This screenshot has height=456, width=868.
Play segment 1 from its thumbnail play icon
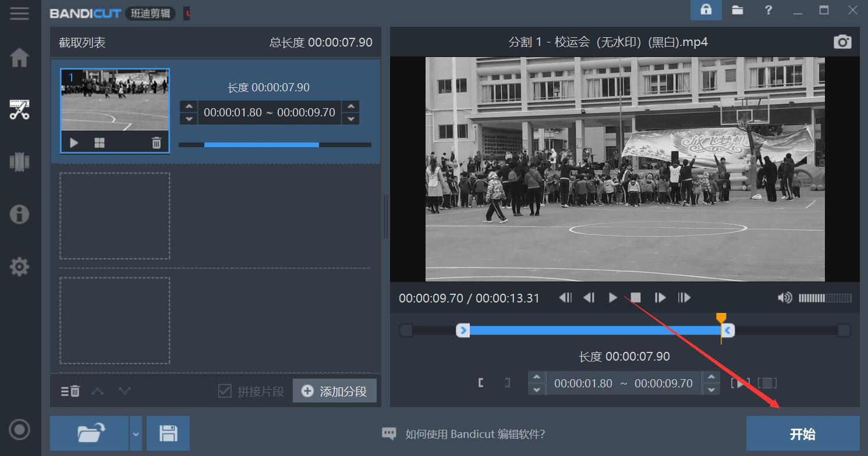[x=74, y=142]
